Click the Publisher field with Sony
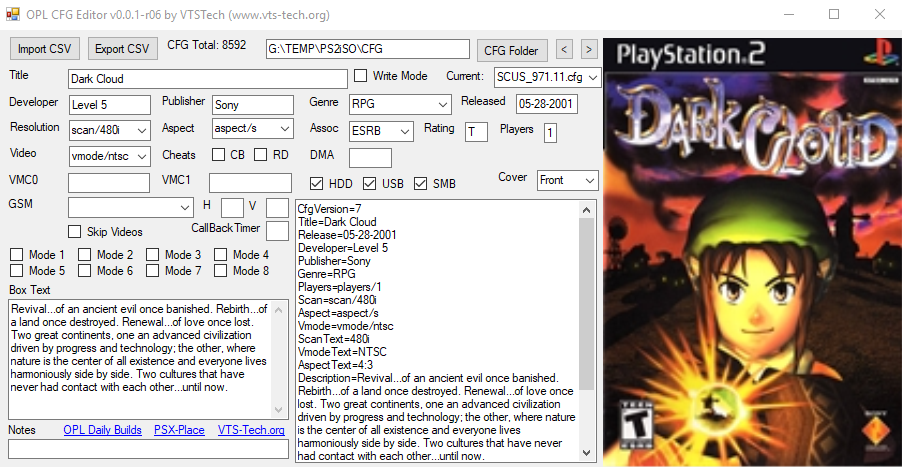Image resolution: width=902 pixels, height=467 pixels. click(253, 105)
